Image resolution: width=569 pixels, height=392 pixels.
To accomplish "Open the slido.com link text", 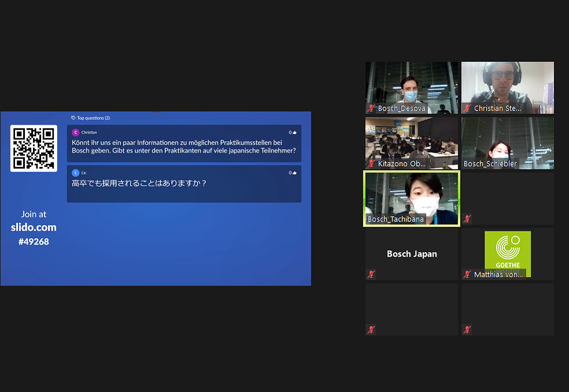I will point(34,228).
